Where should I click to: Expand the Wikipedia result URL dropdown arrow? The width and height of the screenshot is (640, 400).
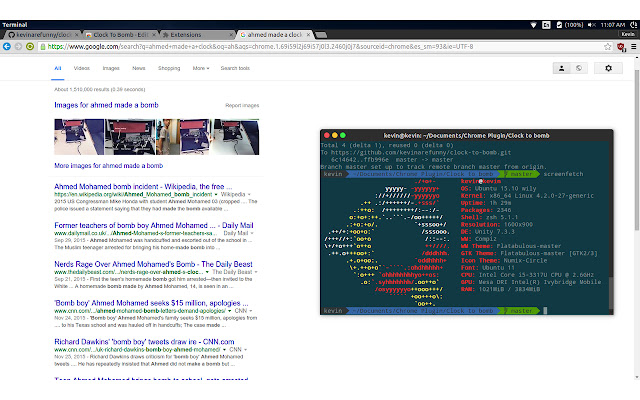(216, 195)
